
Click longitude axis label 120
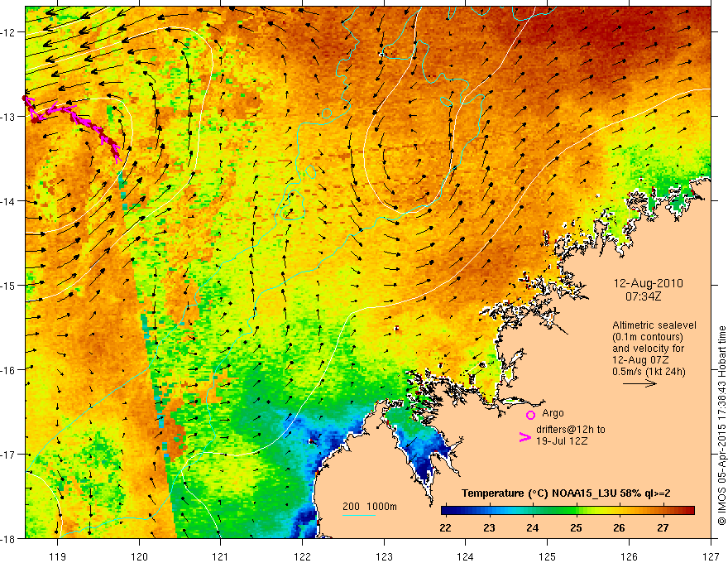[139, 556]
